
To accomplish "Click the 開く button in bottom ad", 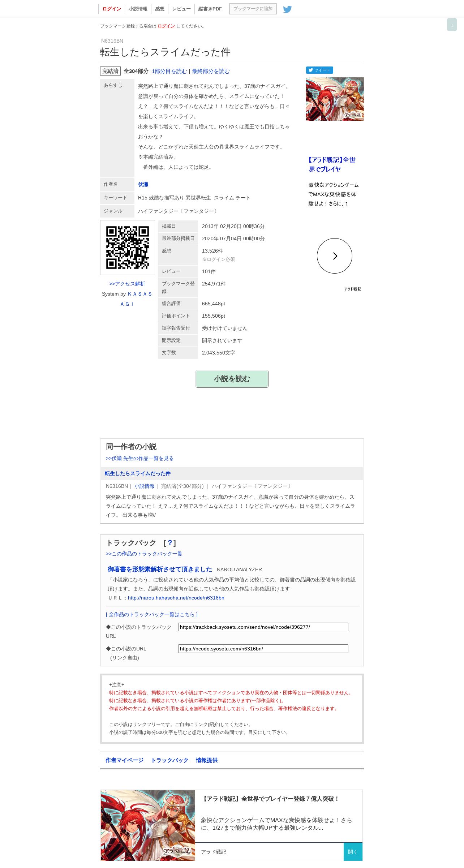I will pyautogui.click(x=353, y=852).
